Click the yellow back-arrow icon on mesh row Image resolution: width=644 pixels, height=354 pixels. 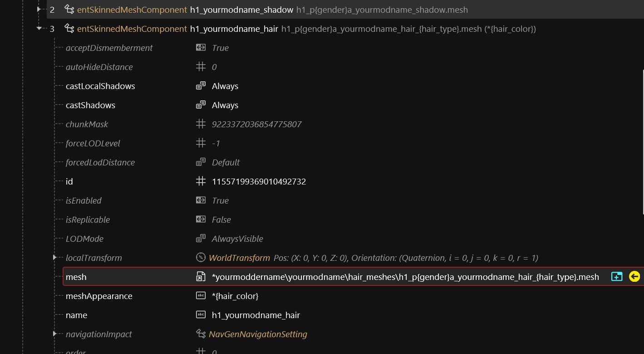[x=634, y=277]
